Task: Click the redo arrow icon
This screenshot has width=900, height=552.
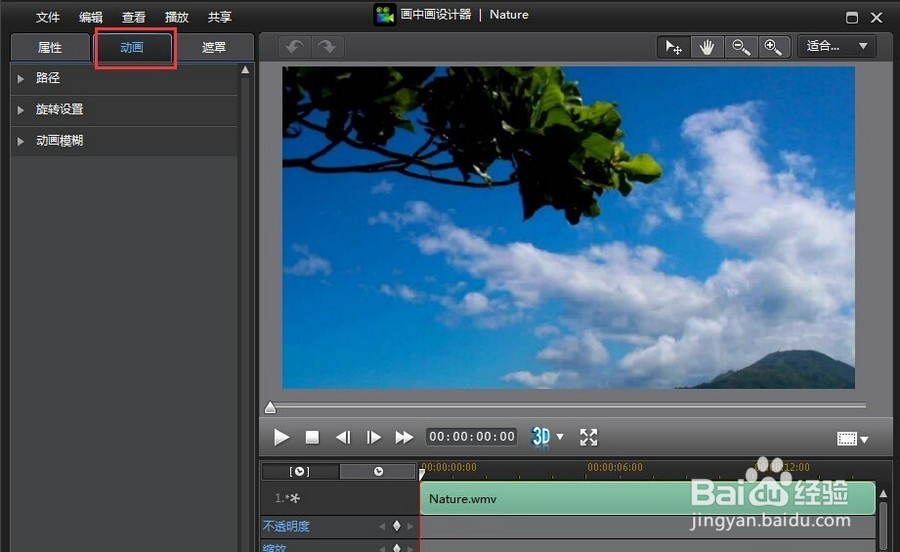Action: [327, 46]
